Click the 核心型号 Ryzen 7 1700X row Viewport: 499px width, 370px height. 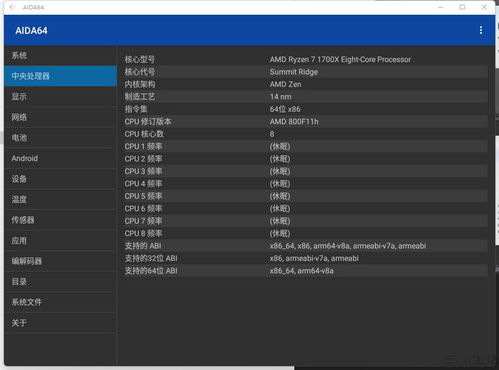tap(306, 60)
